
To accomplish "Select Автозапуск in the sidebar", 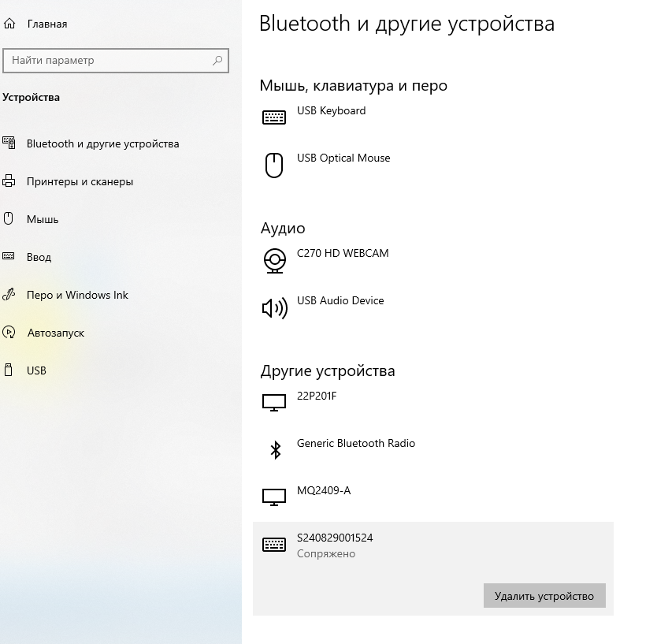I will [55, 333].
